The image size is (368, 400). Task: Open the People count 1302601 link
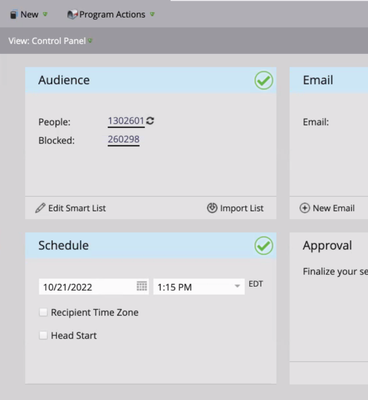coord(126,121)
